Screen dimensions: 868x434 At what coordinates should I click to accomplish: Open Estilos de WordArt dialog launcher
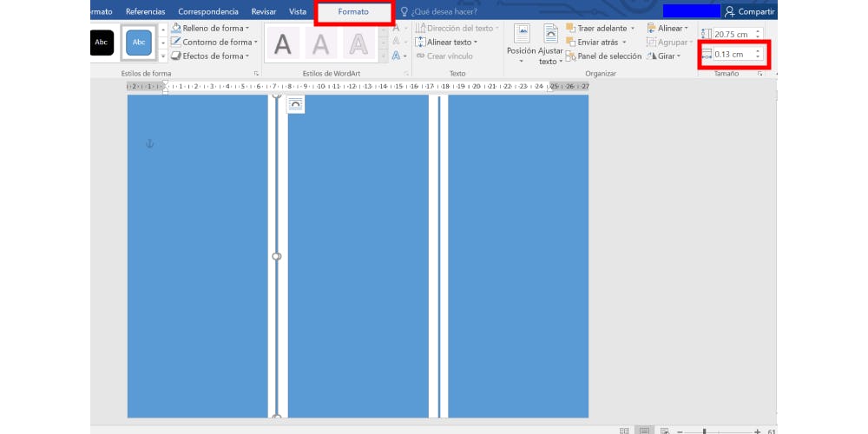coord(406,73)
